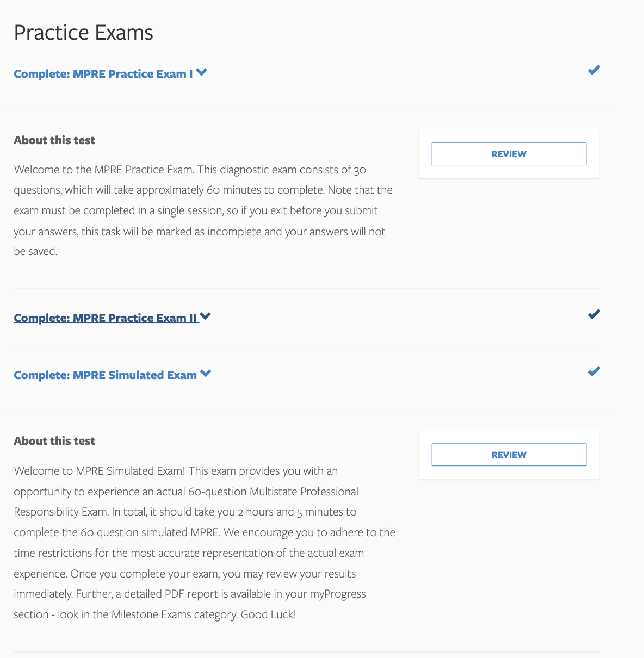
Task: Click the Milestone Exams category text
Action: (x=174, y=614)
